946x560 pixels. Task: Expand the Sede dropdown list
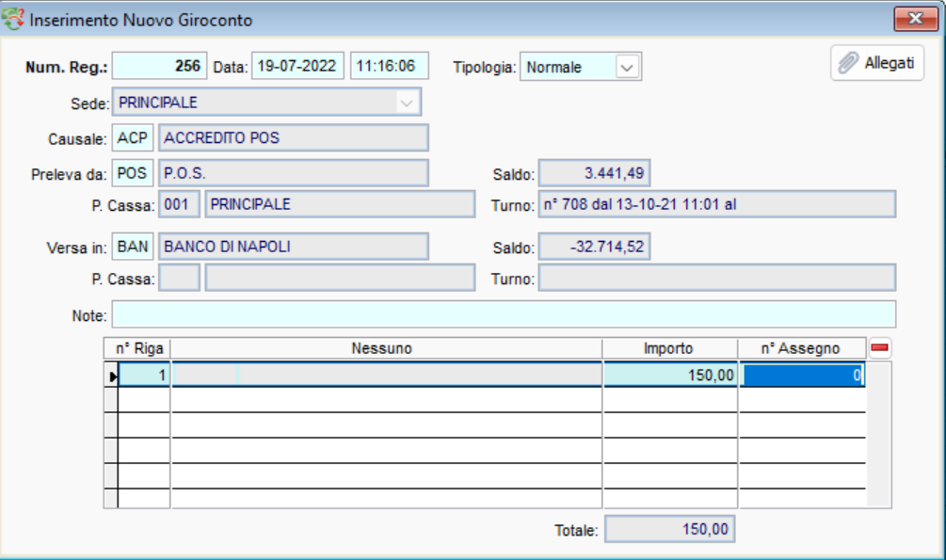point(406,103)
